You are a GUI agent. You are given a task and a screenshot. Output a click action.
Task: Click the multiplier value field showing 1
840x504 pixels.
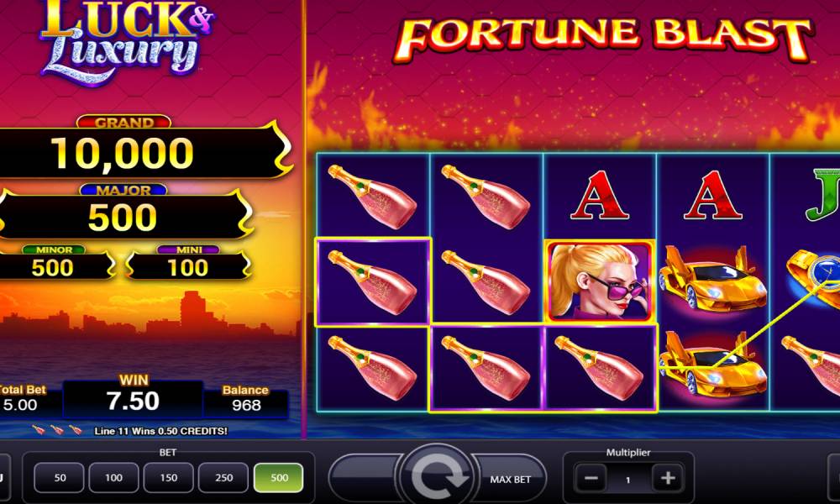pyautogui.click(x=629, y=479)
